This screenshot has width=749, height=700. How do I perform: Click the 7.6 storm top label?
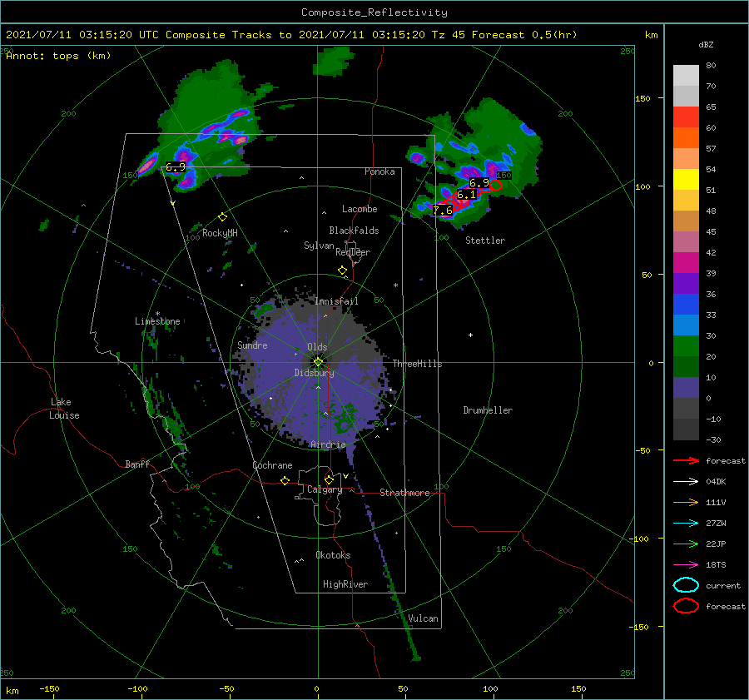pos(443,211)
